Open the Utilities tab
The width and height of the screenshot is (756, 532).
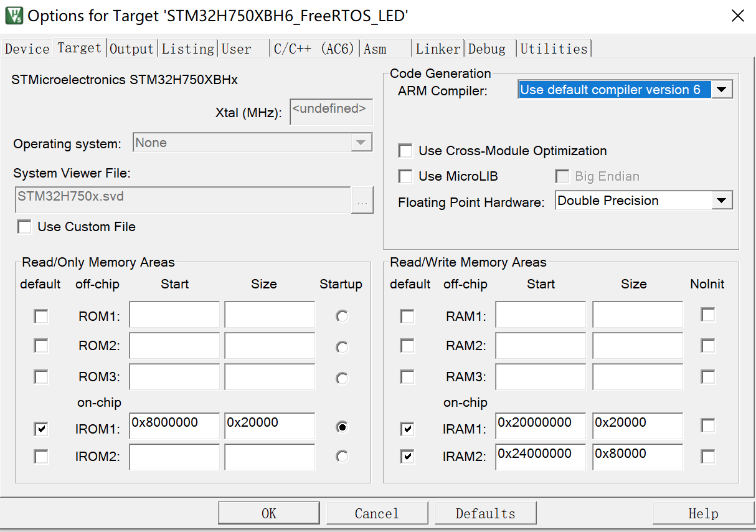(x=554, y=49)
